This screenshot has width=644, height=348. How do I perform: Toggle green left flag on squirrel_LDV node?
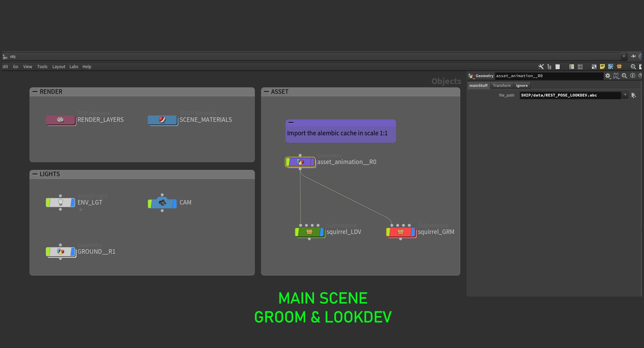click(297, 232)
